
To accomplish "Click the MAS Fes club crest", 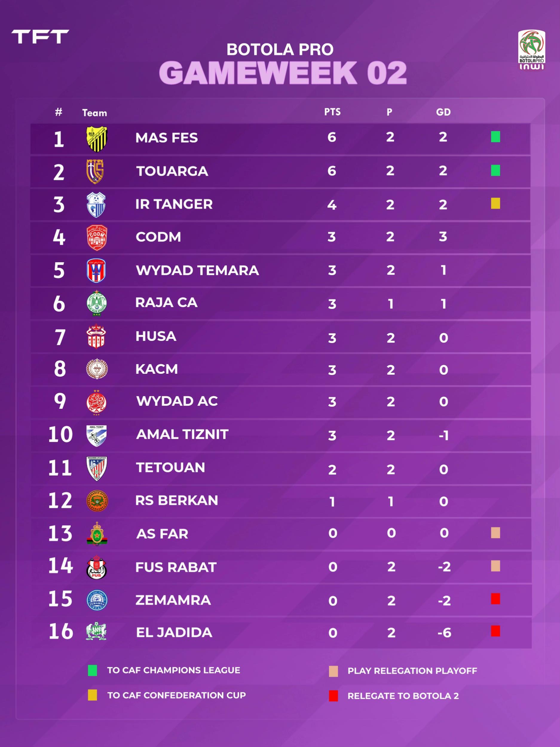I will click(97, 139).
